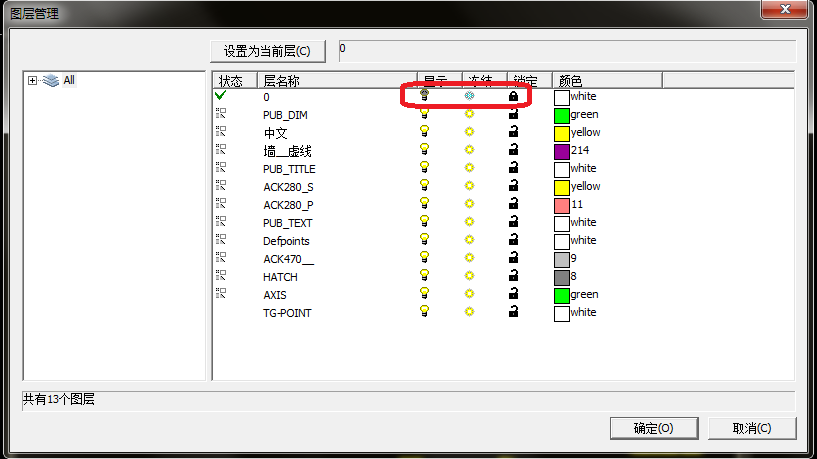Lock the AXIS layer padlock
Image resolution: width=817 pixels, height=459 pixels.
click(x=513, y=293)
